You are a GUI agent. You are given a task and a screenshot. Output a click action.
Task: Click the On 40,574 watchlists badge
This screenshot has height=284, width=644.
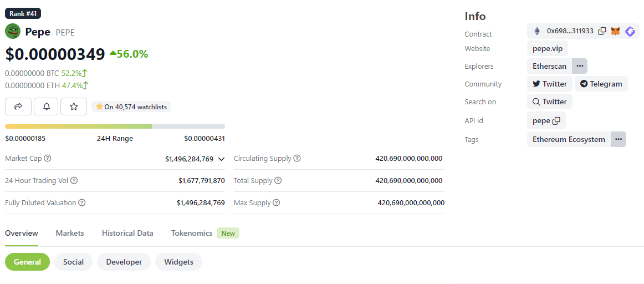[131, 107]
